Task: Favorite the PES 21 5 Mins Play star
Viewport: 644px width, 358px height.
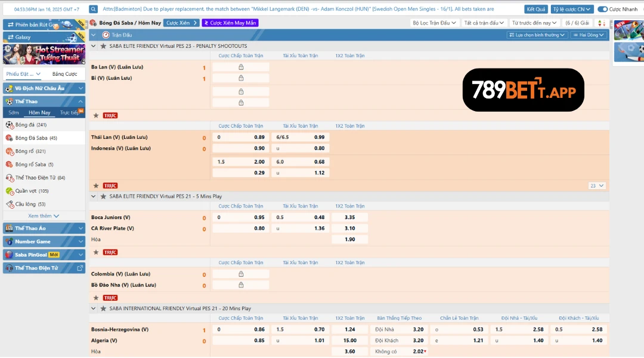Action: point(103,196)
